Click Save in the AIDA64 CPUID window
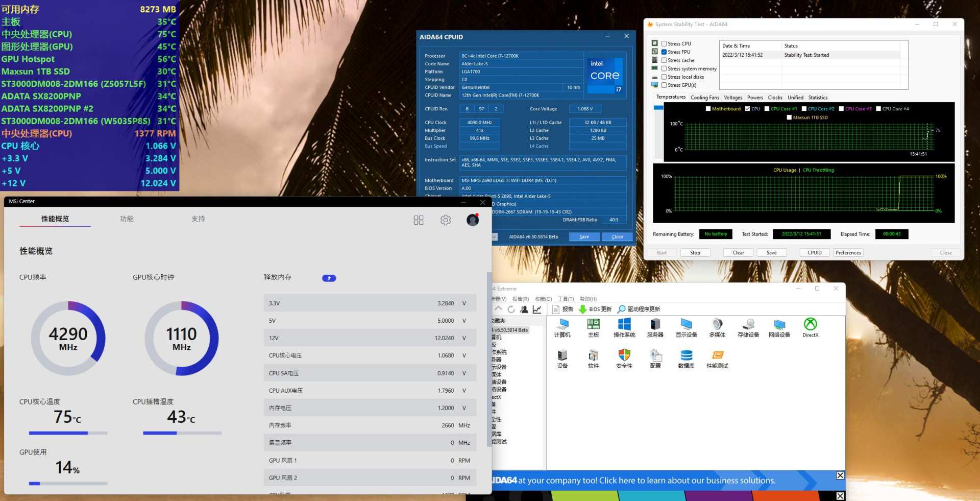Screen dimensions: 980x501 [584, 237]
